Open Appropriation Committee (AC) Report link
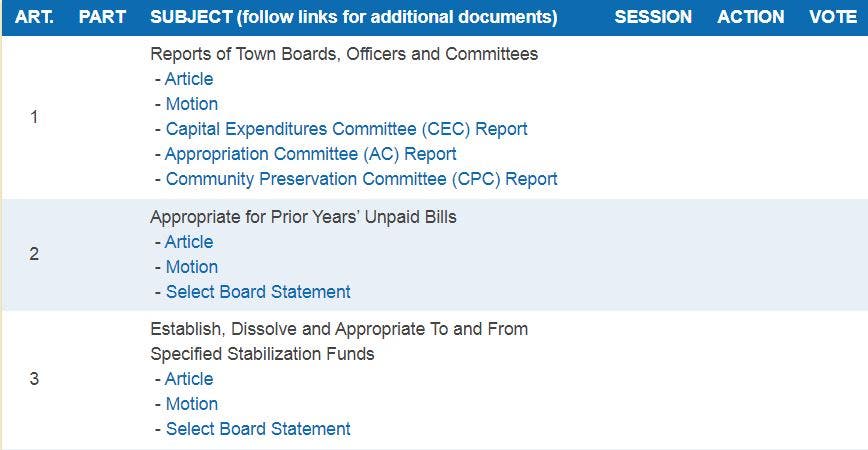868x450 pixels. 310,154
